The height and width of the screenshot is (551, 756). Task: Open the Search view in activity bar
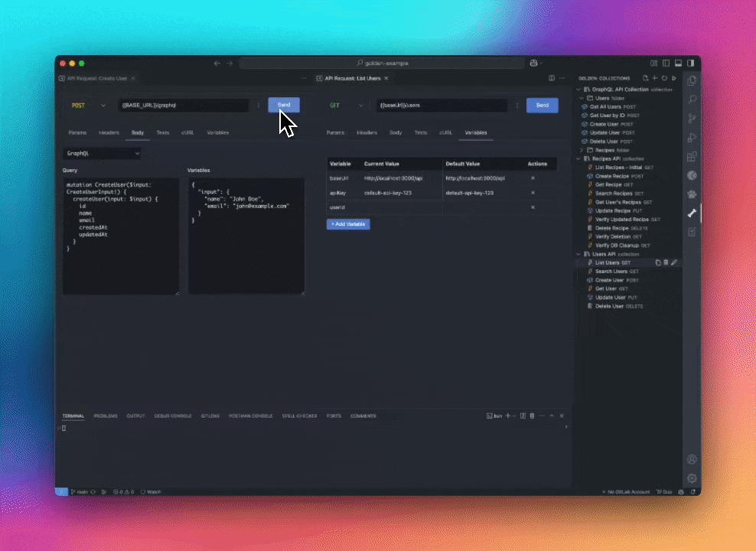(692, 99)
